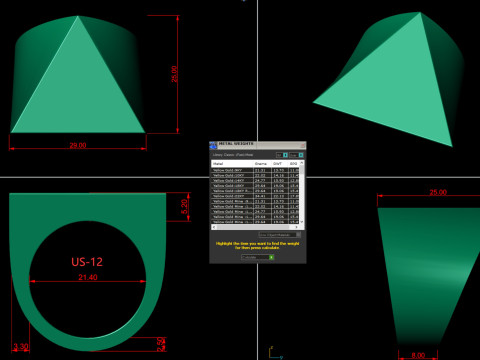Click the 21.40 inner diameter dimension

[88, 277]
